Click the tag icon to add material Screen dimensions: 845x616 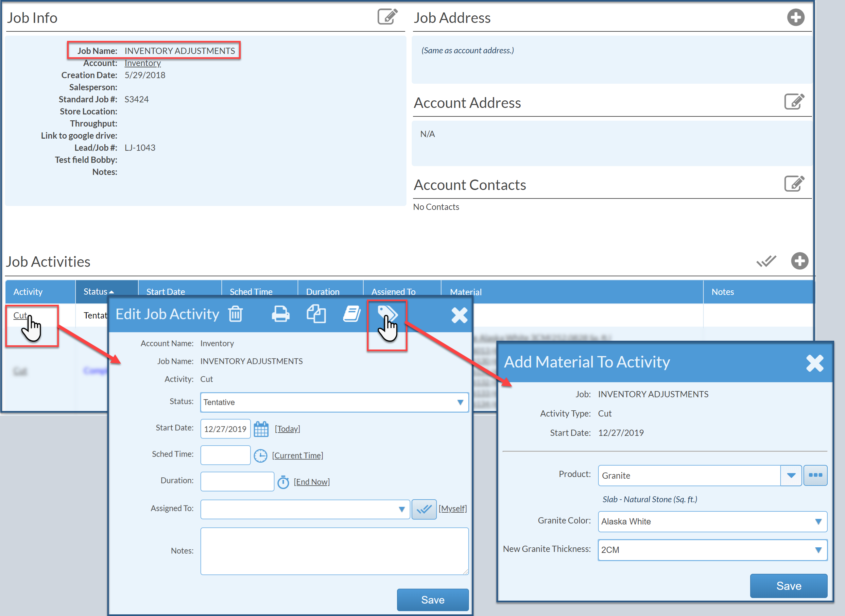pyautogui.click(x=387, y=313)
